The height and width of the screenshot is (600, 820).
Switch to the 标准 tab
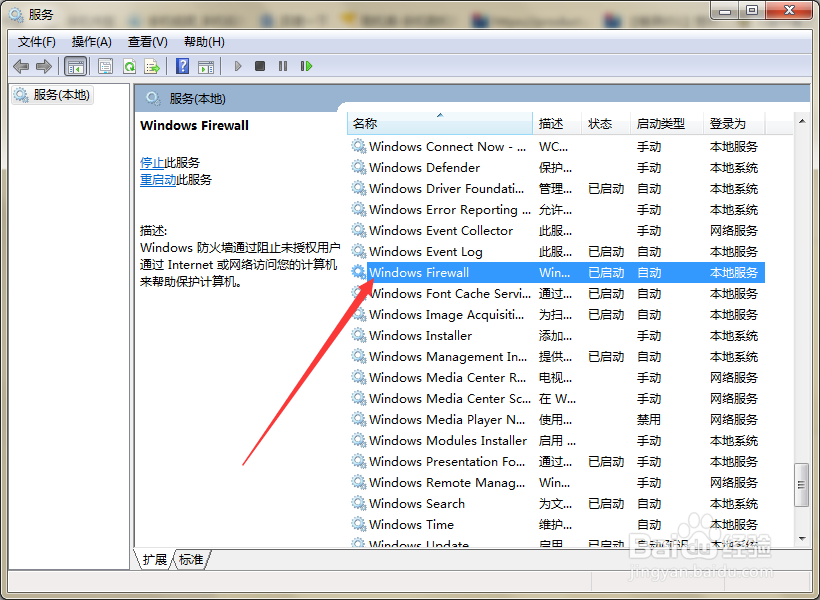coord(191,560)
